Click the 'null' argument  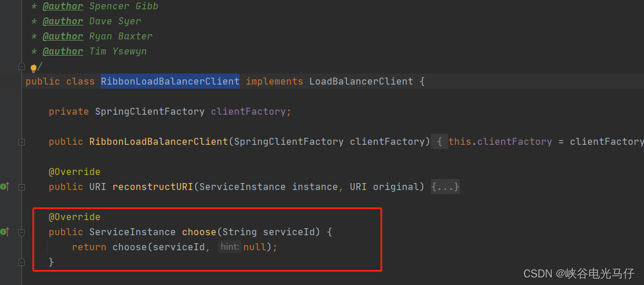coord(255,247)
